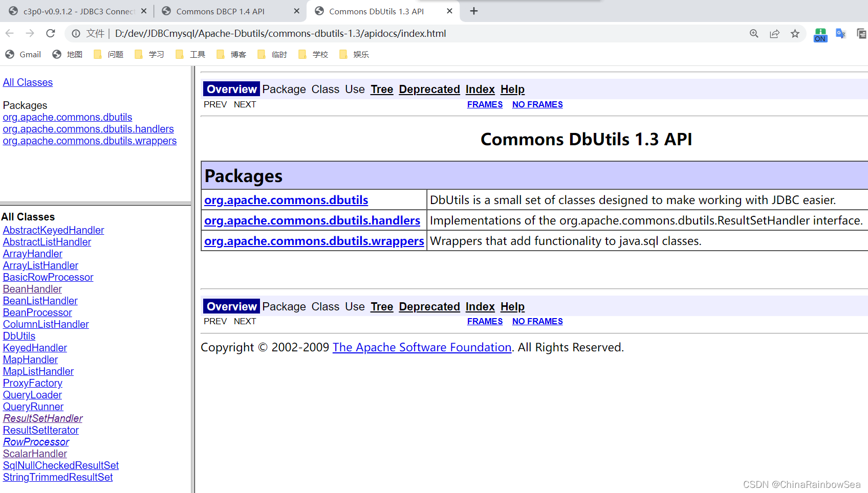Open the ArrayListHandler class

pyautogui.click(x=40, y=265)
